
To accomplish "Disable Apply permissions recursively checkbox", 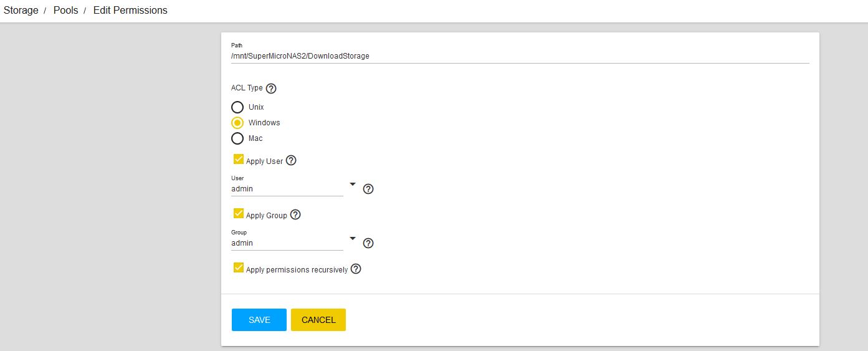I will (x=238, y=268).
